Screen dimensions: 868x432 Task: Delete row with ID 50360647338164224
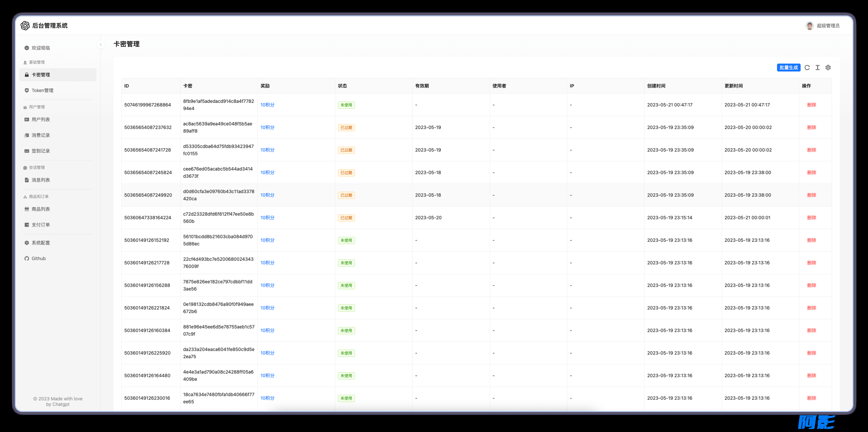pyautogui.click(x=811, y=218)
